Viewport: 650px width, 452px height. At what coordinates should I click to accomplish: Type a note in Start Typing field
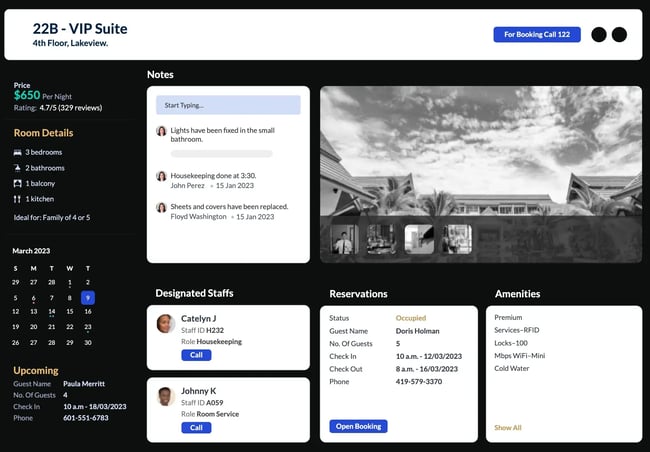pos(228,105)
